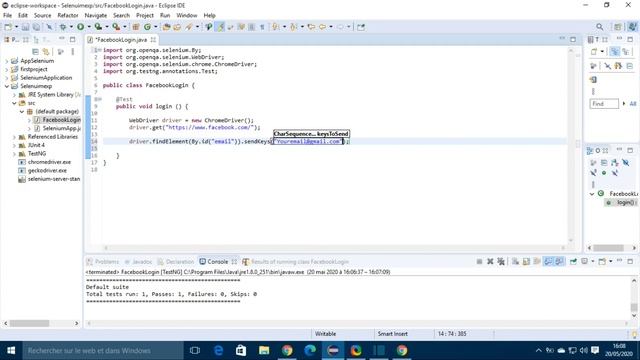
Task: Expand the firstproject tree node
Action: click(x=7, y=69)
